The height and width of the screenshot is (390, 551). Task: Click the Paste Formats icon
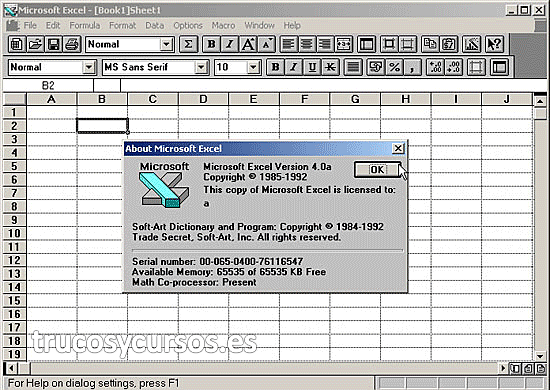[449, 44]
